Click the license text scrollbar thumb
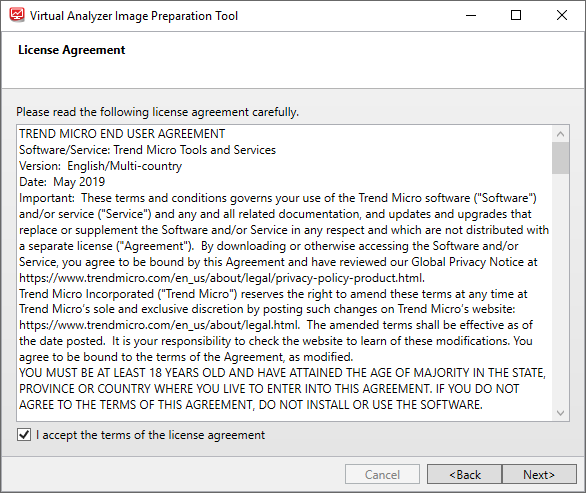Image resolution: width=586 pixels, height=493 pixels. (560, 158)
